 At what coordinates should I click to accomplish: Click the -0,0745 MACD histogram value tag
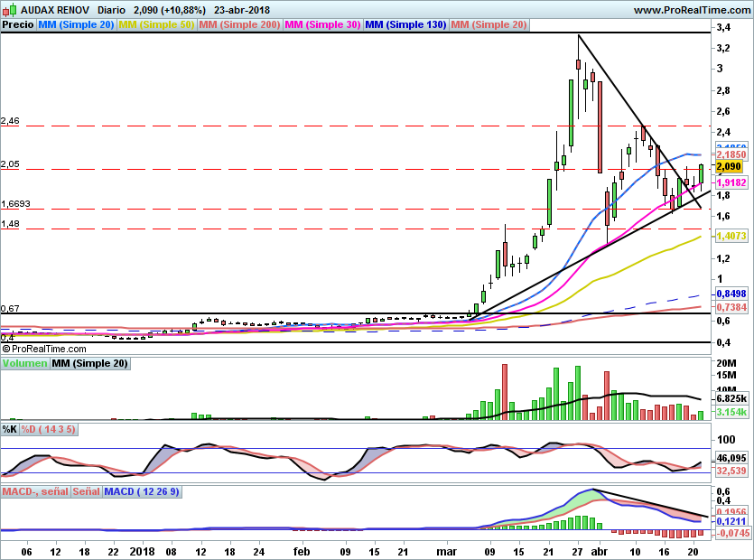click(x=731, y=534)
